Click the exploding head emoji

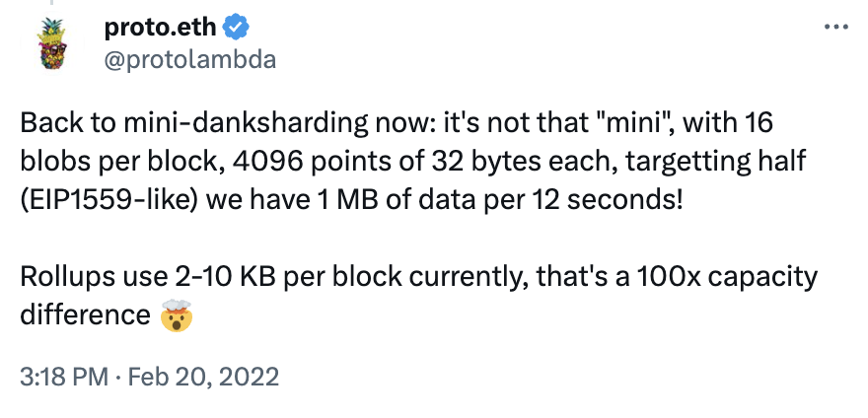(x=176, y=315)
